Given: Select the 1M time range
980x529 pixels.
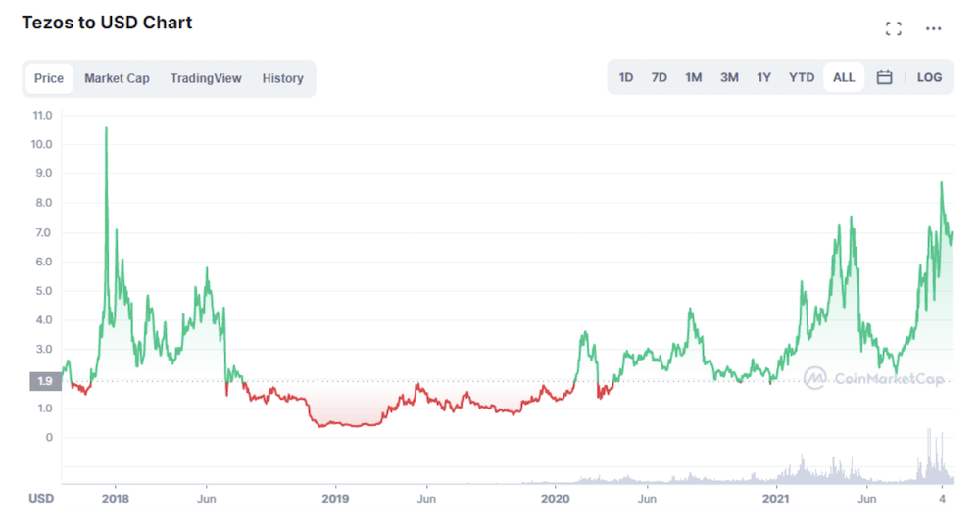Looking at the screenshot, I should (x=693, y=78).
